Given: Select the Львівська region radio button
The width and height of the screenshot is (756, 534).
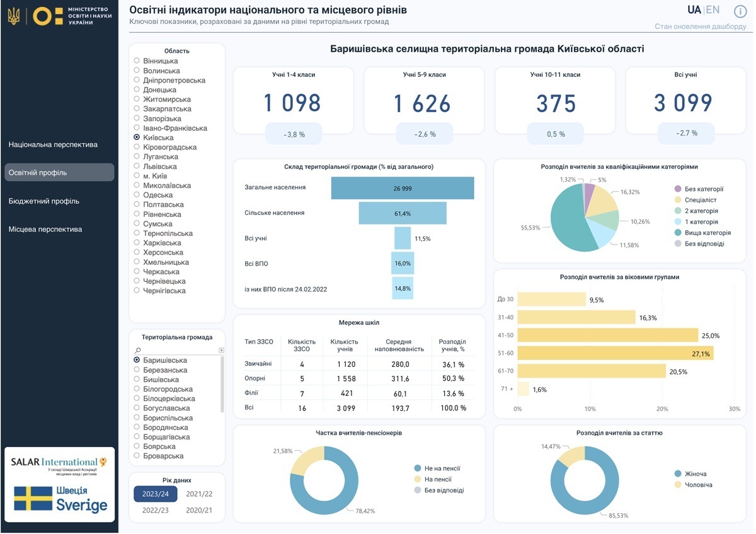Looking at the screenshot, I should coord(137,166).
